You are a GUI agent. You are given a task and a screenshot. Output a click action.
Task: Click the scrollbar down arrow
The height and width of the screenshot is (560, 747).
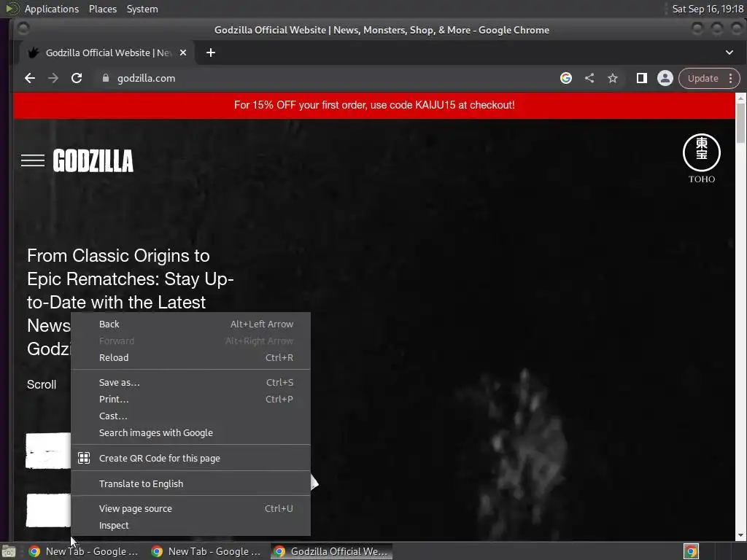click(x=740, y=535)
